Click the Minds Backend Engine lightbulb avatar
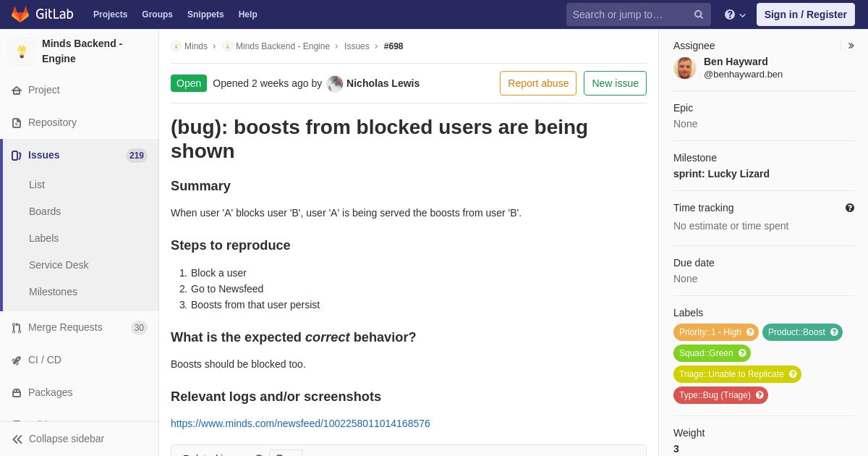Image resolution: width=868 pixels, height=456 pixels. pos(22,51)
